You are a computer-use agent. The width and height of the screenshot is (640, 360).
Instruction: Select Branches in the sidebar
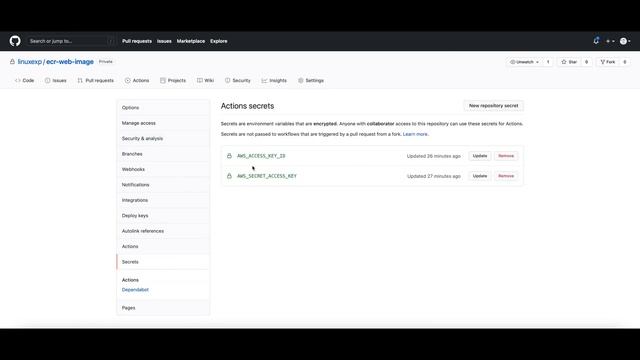pos(163,154)
